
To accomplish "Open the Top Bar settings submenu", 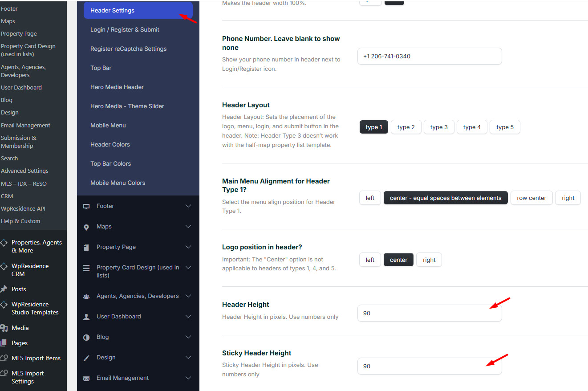I will tap(101, 68).
